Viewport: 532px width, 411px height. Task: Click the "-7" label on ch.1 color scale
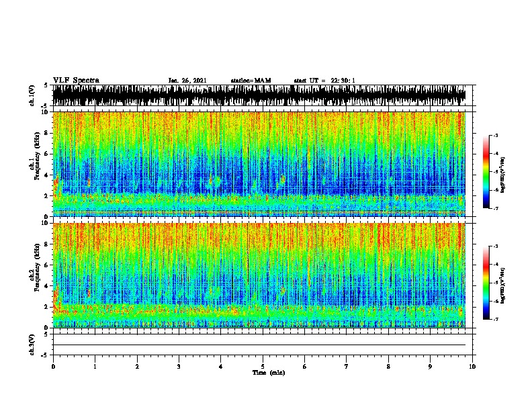coord(496,208)
